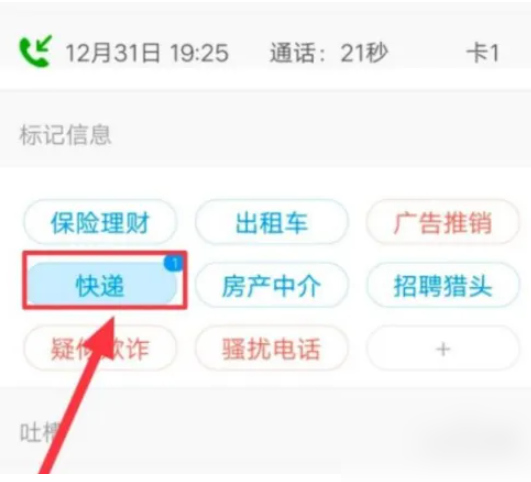
Task: Mark the call as 骚扰电话
Action: (x=272, y=348)
